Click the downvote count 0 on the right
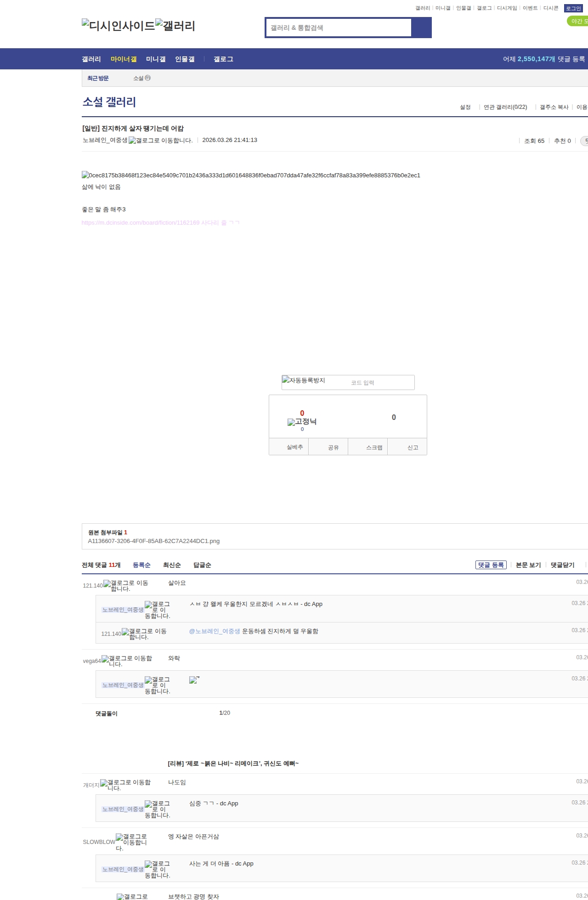This screenshot has width=588, height=900. point(394,417)
